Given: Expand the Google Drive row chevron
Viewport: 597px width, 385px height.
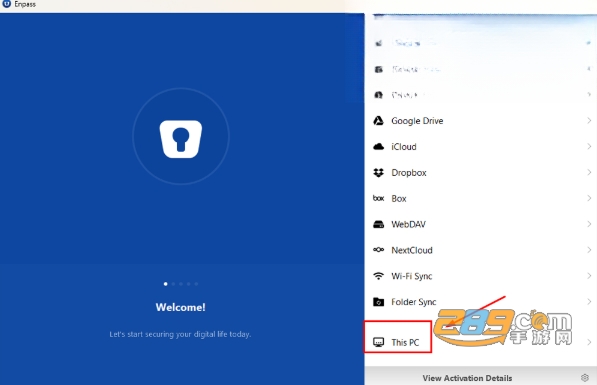Looking at the screenshot, I should tap(589, 121).
